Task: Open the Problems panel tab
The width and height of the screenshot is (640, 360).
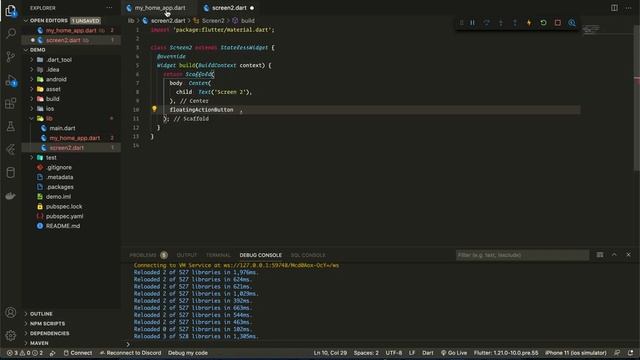Action: (x=148, y=255)
